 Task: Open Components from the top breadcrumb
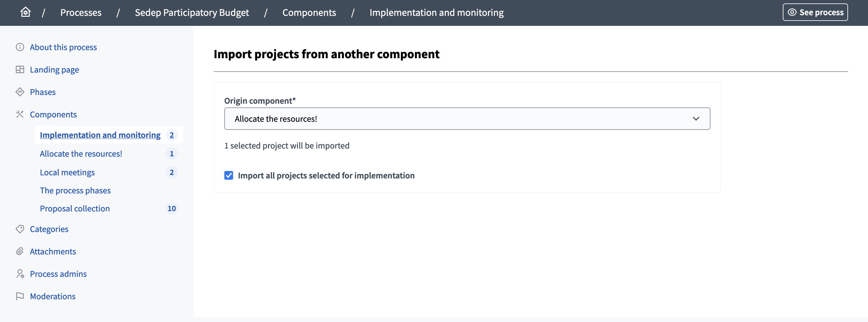pyautogui.click(x=309, y=12)
